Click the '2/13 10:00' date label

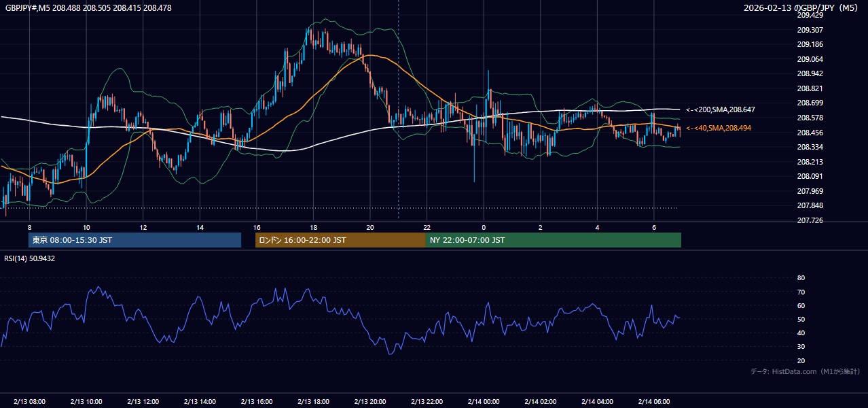point(86,402)
